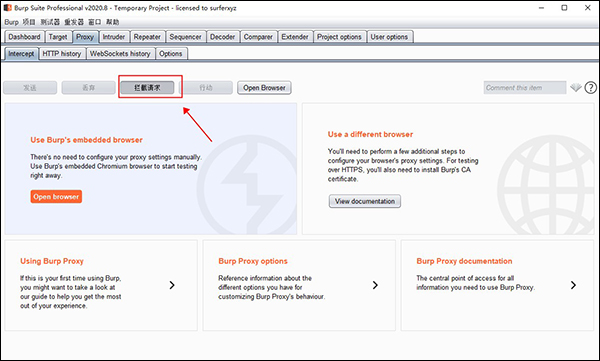The width and height of the screenshot is (600, 361).
Task: Click the 丢弃 drop button
Action: pyautogui.click(x=88, y=88)
